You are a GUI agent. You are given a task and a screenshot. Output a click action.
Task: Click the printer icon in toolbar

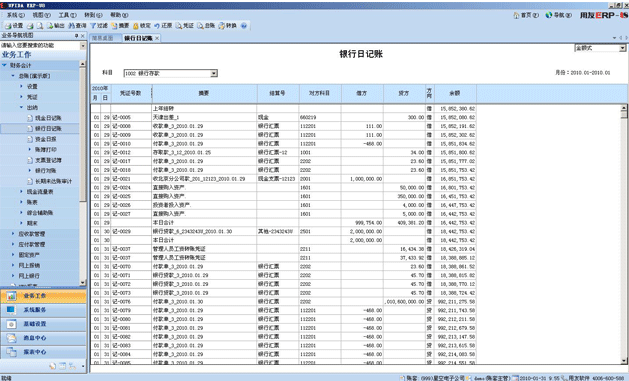coord(30,26)
